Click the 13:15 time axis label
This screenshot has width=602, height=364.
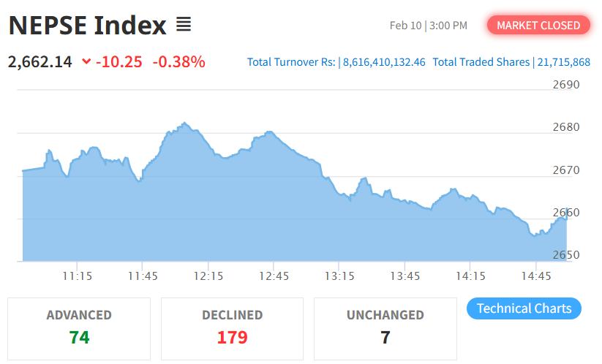tap(339, 276)
